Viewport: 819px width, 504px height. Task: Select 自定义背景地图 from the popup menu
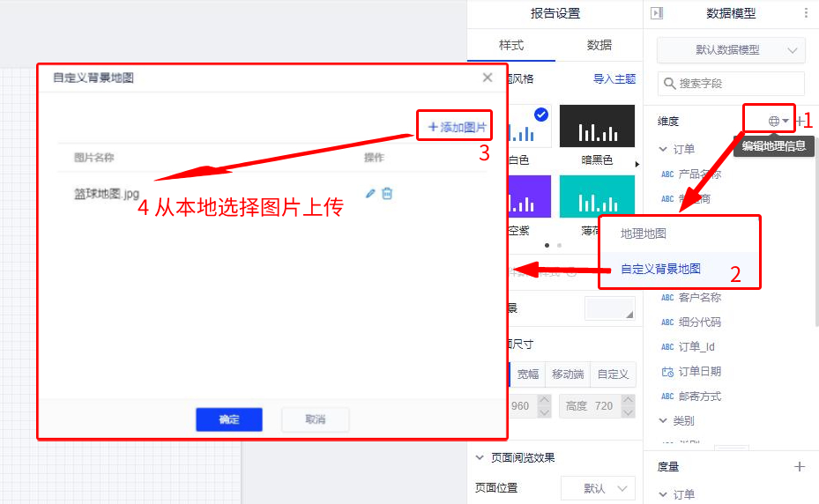tap(660, 269)
